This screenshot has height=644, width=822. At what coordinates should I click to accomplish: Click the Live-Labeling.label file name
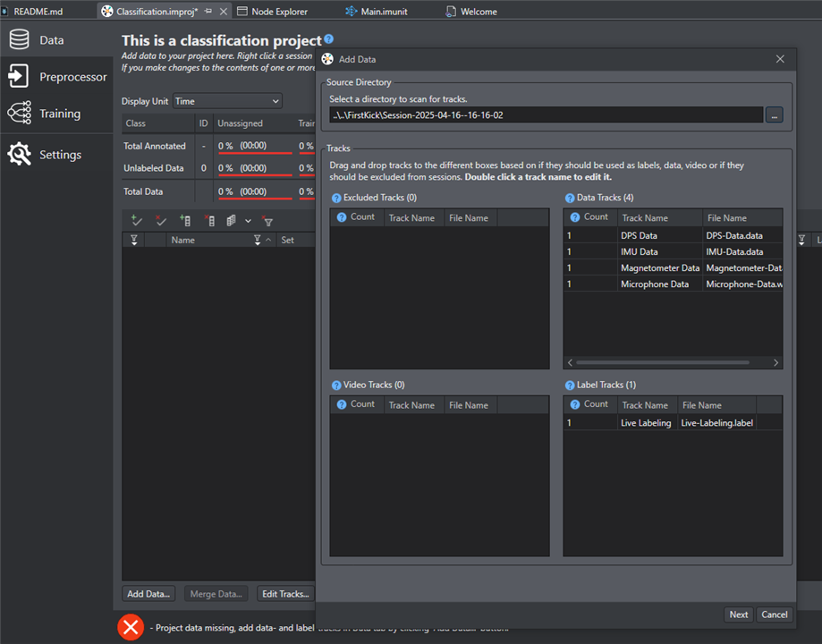716,423
